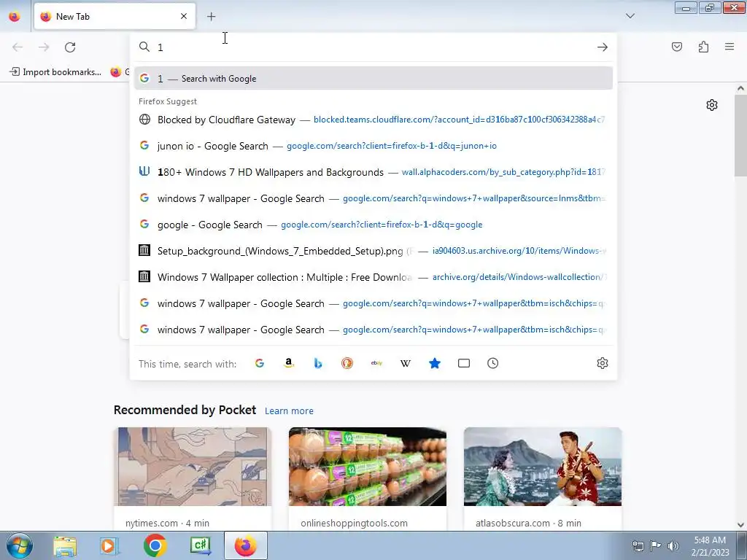Open the C# application in taskbar
Screen dimensions: 747x560
201,545
